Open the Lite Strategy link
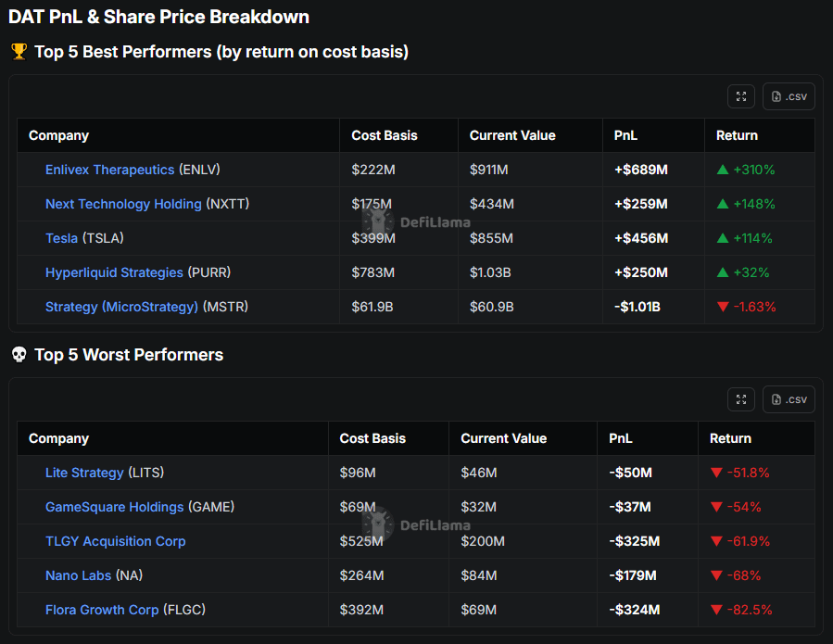Viewport: 833px width, 644px height. tap(84, 473)
